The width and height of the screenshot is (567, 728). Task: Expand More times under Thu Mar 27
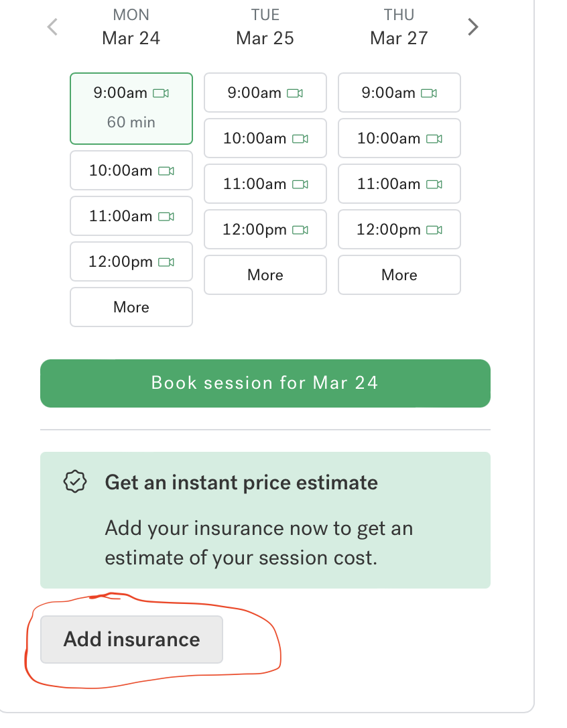(399, 275)
